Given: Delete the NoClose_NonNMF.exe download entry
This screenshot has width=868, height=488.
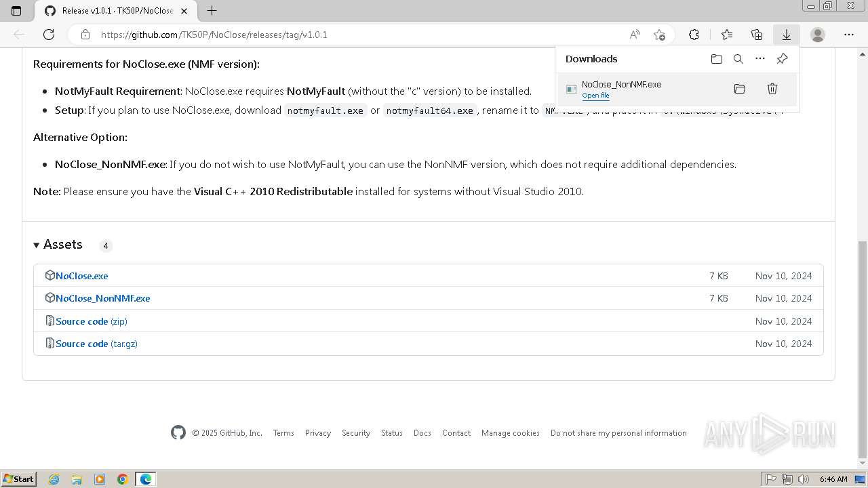Looking at the screenshot, I should pos(772,89).
